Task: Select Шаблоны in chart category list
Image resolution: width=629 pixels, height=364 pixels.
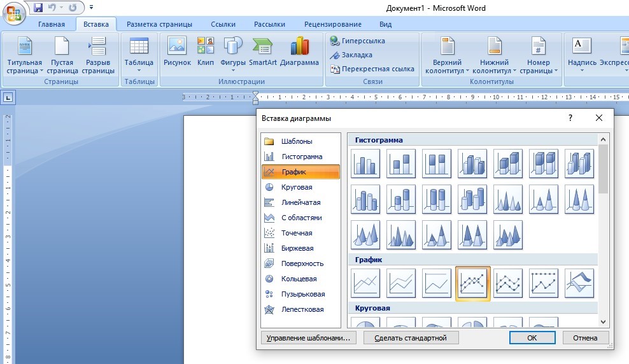Action: click(300, 141)
